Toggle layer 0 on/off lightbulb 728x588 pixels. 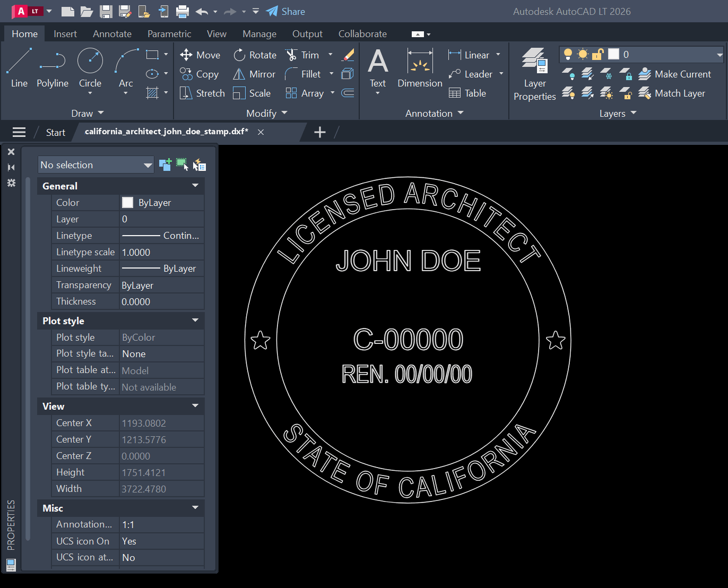click(568, 54)
